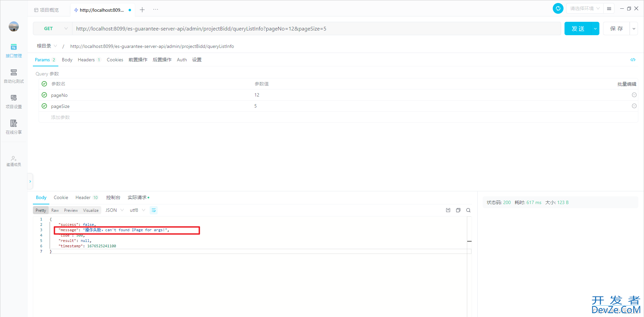The height and width of the screenshot is (317, 644).
Task: Open the 请选择环境 environment dropdown
Action: (585, 8)
